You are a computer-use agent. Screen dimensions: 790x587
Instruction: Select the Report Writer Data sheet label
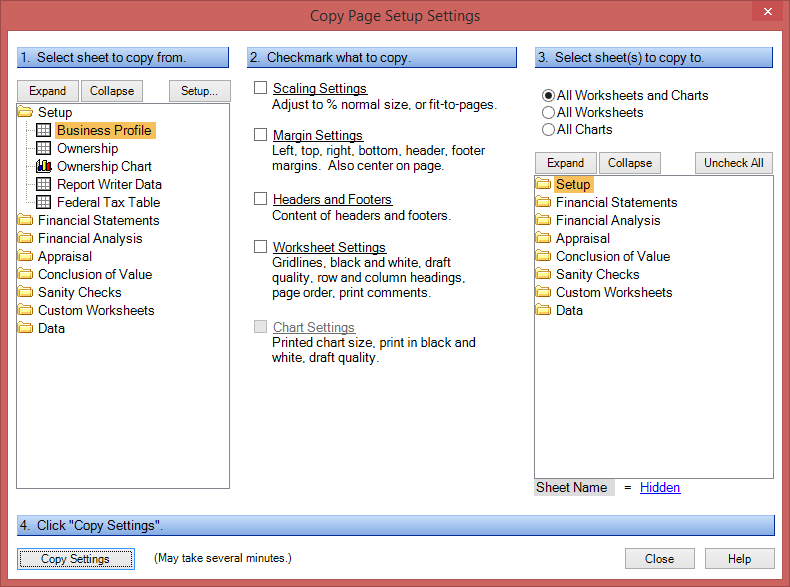click(109, 184)
